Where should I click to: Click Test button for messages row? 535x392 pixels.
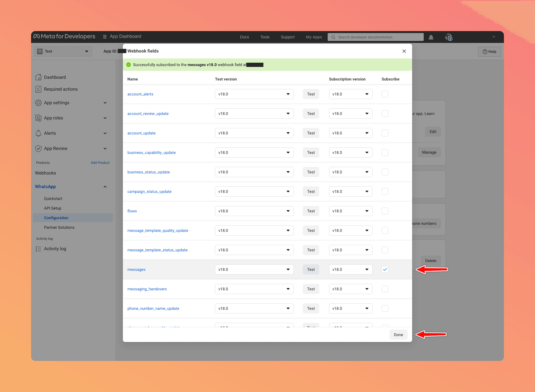[311, 269]
